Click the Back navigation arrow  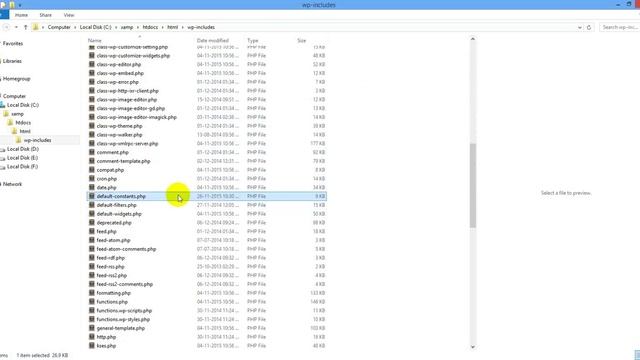[6, 27]
